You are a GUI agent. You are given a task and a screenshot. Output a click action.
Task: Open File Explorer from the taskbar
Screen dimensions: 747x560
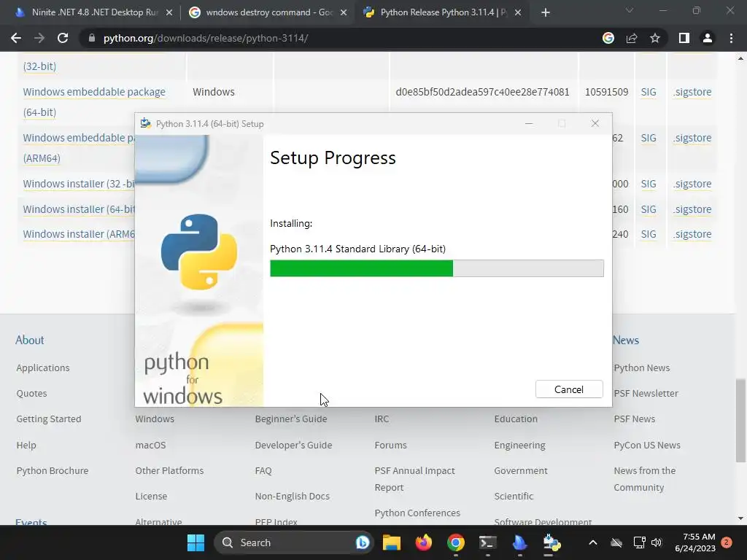click(x=392, y=542)
